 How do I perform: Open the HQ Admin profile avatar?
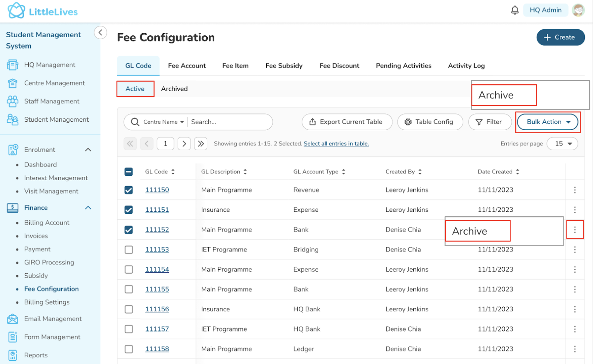click(578, 10)
